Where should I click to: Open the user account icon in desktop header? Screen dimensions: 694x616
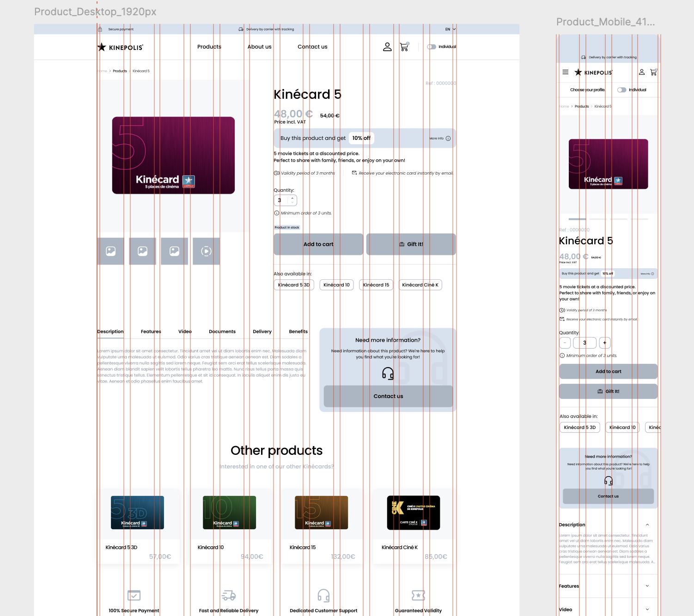[x=387, y=47]
